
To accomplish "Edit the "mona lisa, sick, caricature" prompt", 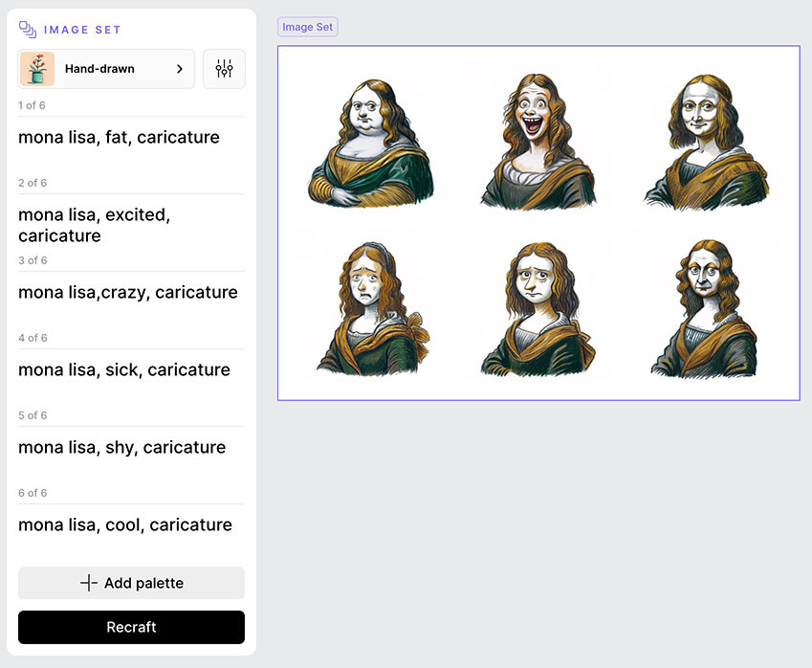I will [124, 370].
